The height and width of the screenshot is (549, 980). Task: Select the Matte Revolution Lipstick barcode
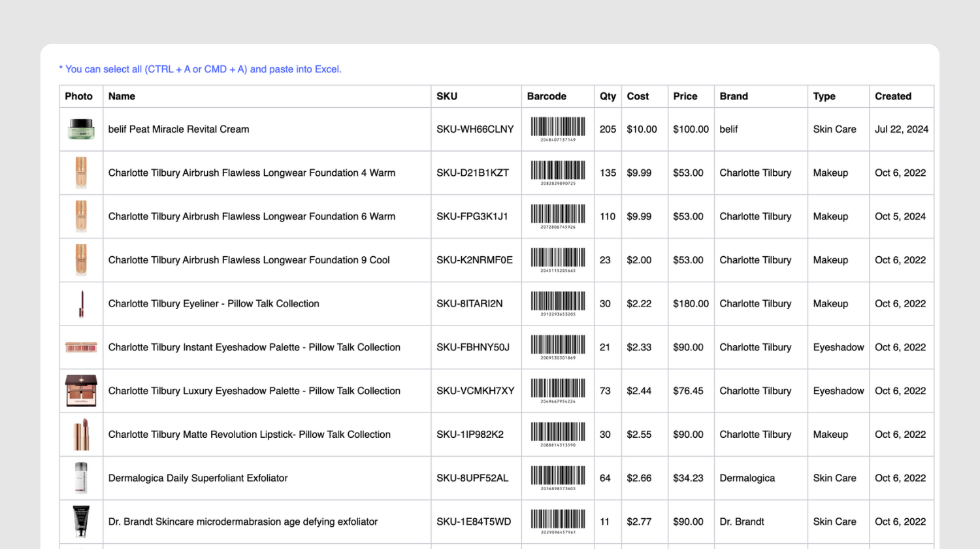(558, 435)
